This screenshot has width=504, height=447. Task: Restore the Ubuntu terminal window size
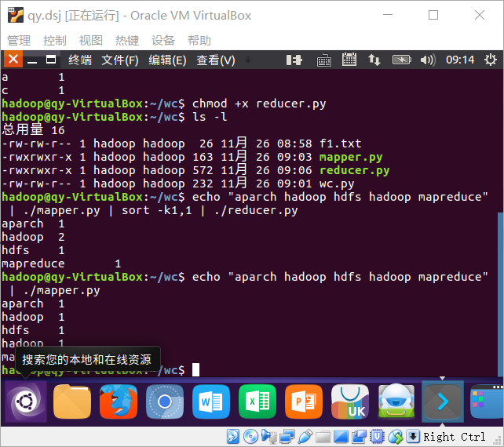point(51,60)
